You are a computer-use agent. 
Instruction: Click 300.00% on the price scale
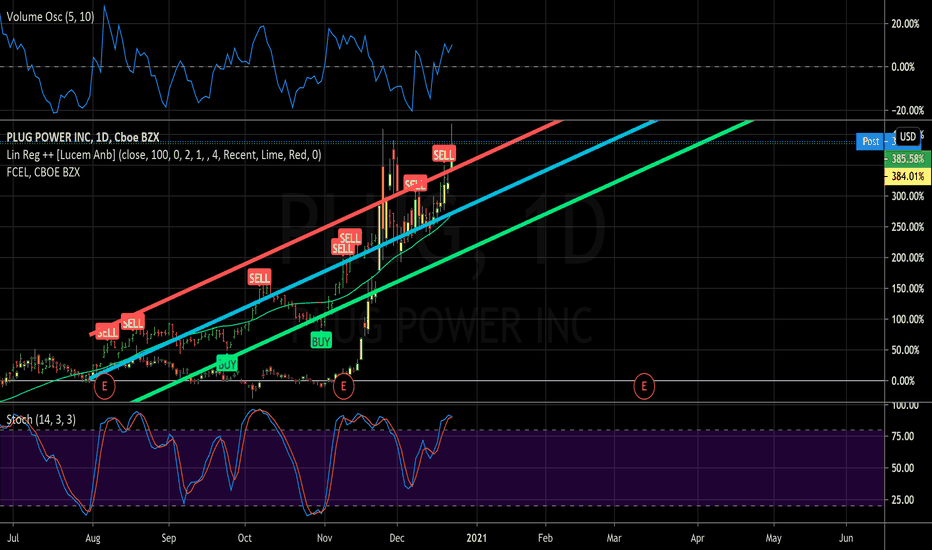coord(908,196)
